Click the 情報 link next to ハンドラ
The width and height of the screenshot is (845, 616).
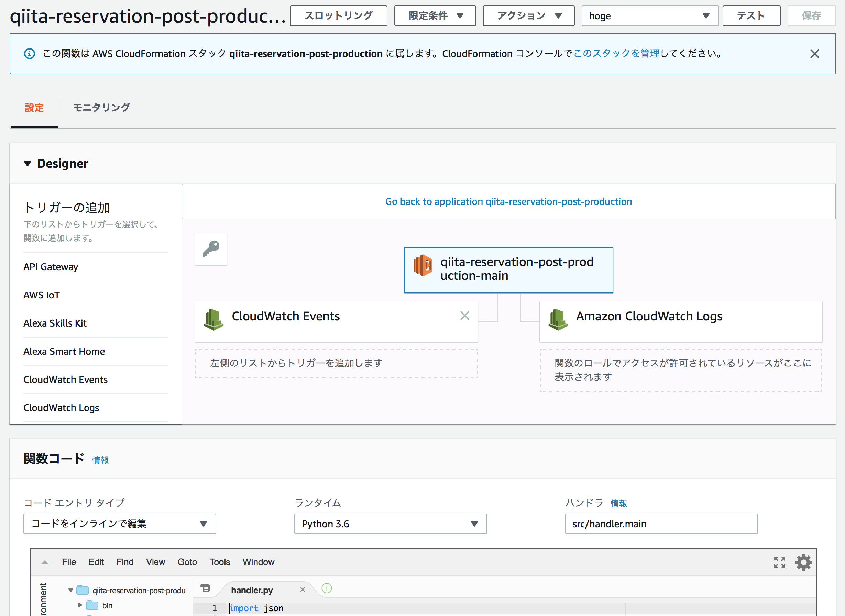pos(619,503)
